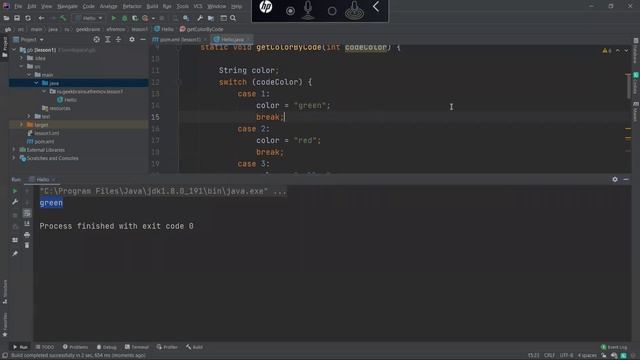Navigate back with the left arrow icon
The height and width of the screenshot is (360, 640).
tap(41, 18)
